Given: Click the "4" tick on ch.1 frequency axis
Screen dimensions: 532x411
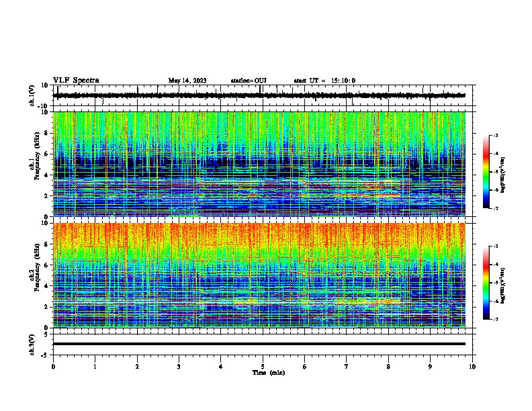Looking at the screenshot, I should pos(46,175).
